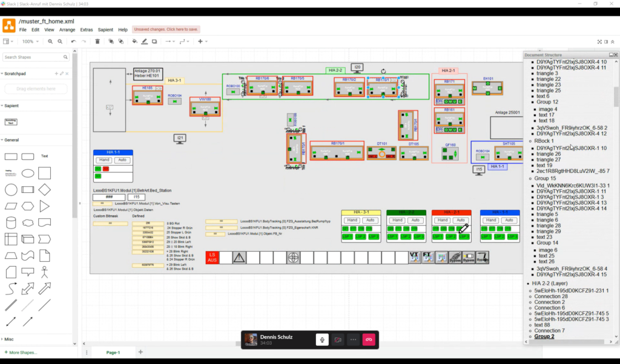Open the fill color bucket

135,42
